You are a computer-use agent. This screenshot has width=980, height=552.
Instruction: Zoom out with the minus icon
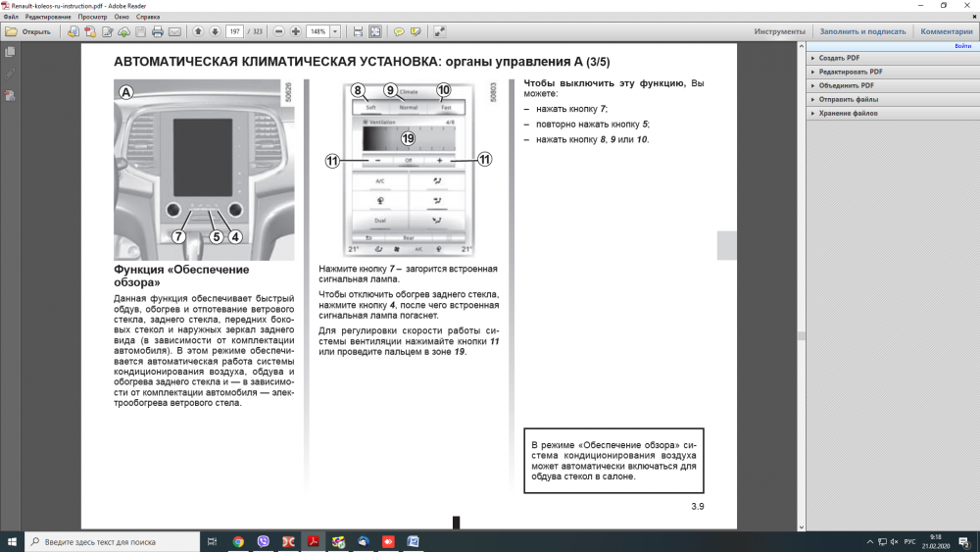278,31
